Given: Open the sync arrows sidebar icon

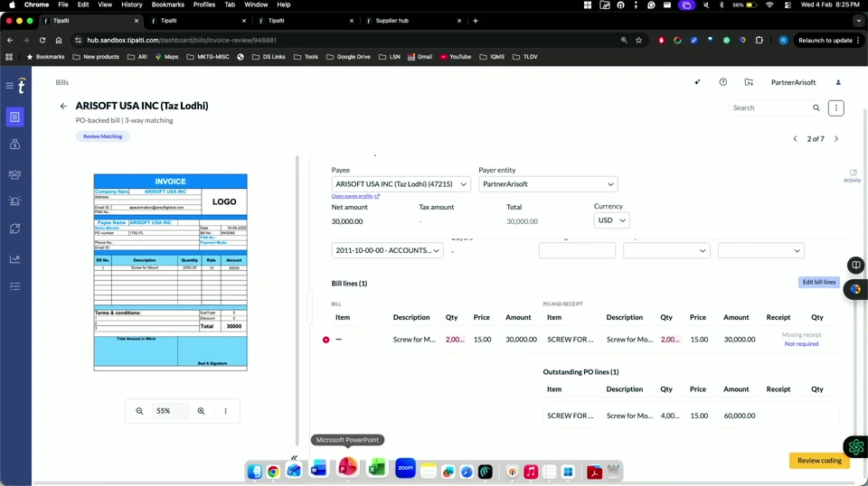Looking at the screenshot, I should pyautogui.click(x=15, y=229).
